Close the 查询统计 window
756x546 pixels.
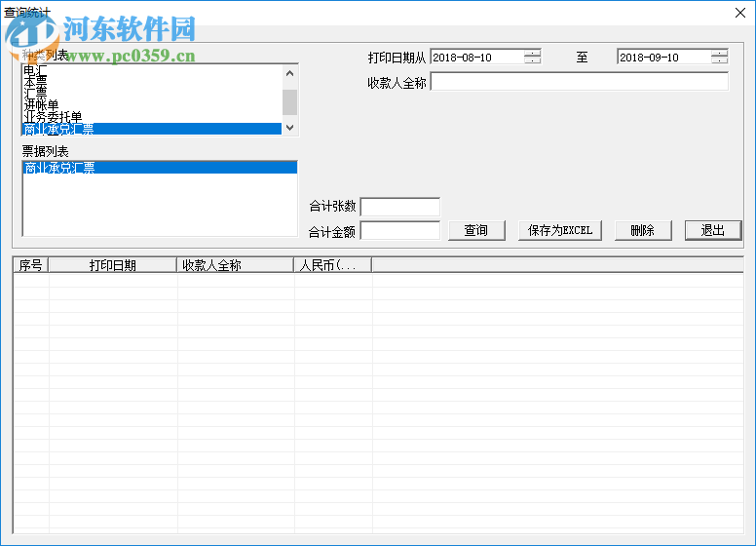(x=740, y=13)
